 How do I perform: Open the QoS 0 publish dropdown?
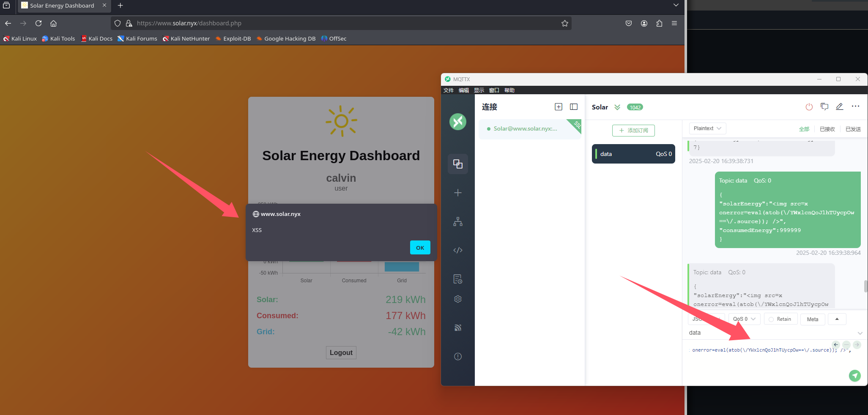[744, 319]
